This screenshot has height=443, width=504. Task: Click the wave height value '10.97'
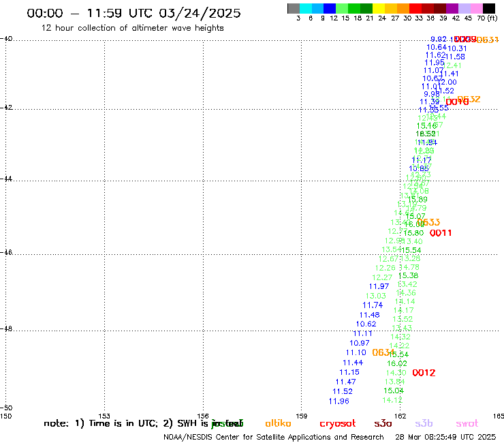tap(360, 343)
